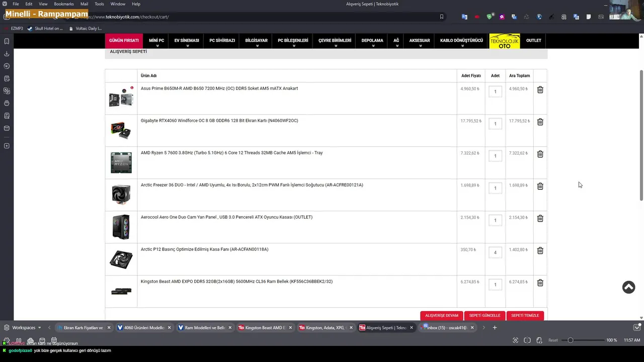The width and height of the screenshot is (644, 362).
Task: Capture page with status bar camera icon
Action: click(515, 340)
